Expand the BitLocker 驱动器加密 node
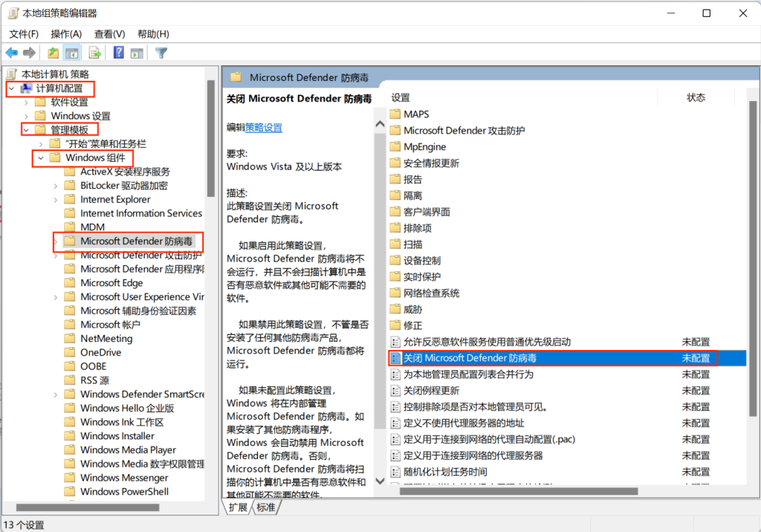Viewport: 761px width, 532px height. click(x=55, y=186)
